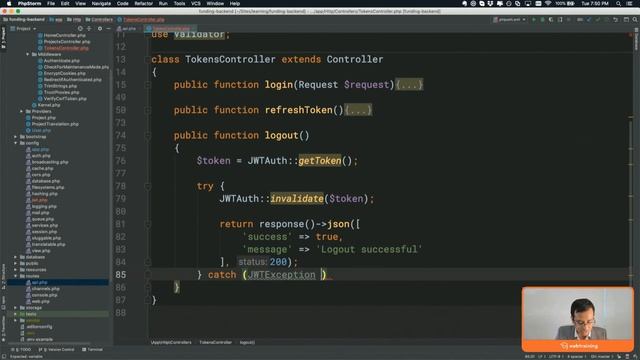Open the run configuration dropdown in toolbar

(509, 20)
